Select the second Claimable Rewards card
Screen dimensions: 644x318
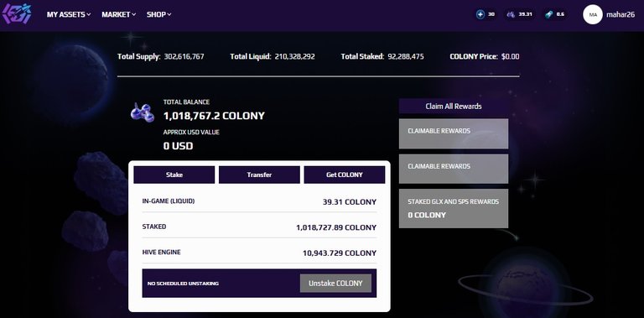coord(454,169)
